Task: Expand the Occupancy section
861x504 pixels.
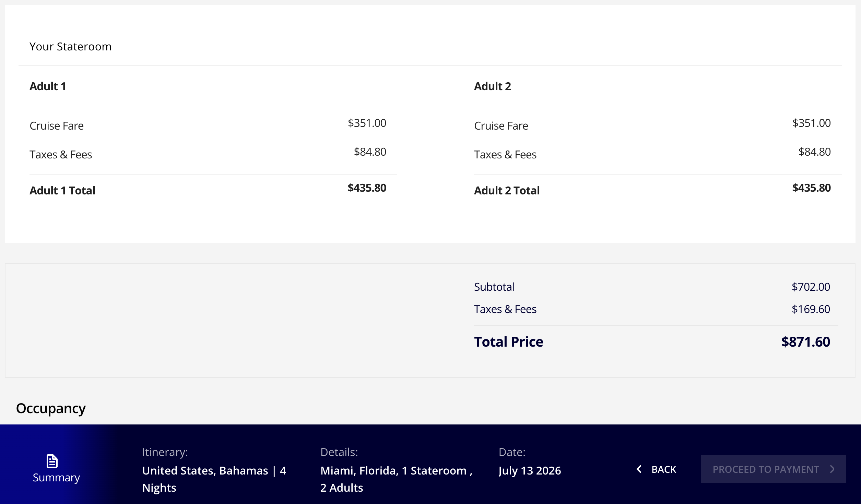Action: 50,408
